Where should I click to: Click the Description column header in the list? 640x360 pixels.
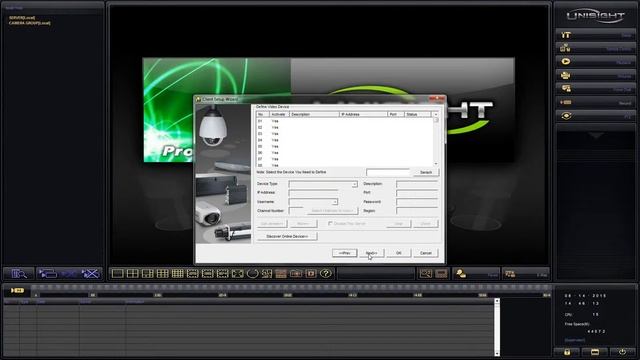[x=314, y=114]
